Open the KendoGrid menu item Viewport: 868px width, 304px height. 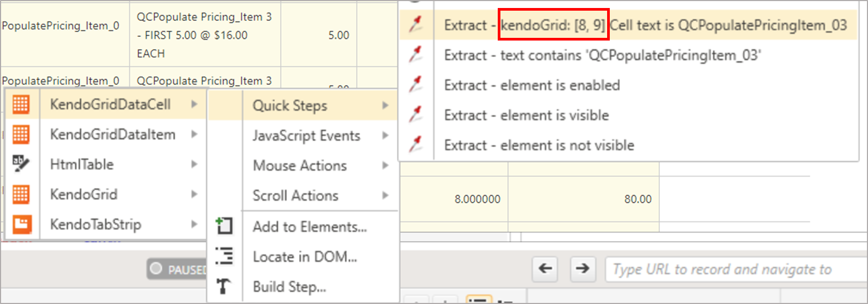click(84, 195)
